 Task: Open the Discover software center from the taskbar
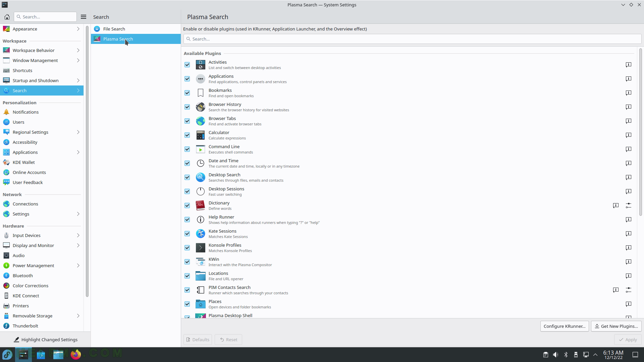[x=41, y=354]
